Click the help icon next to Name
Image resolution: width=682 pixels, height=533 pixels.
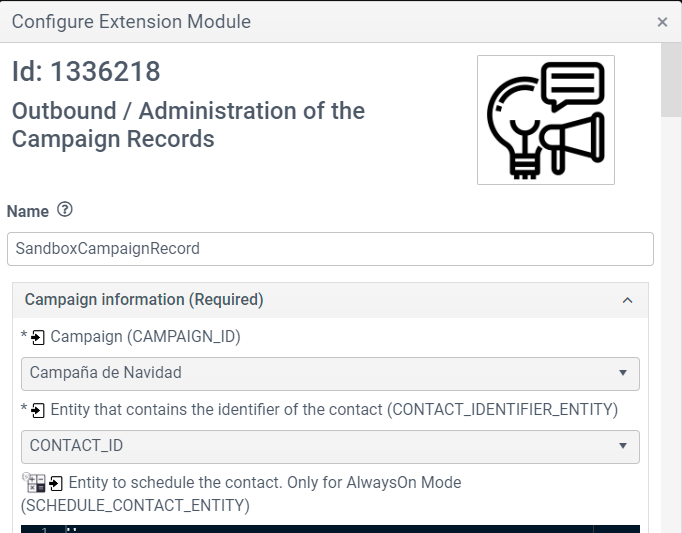pos(65,210)
